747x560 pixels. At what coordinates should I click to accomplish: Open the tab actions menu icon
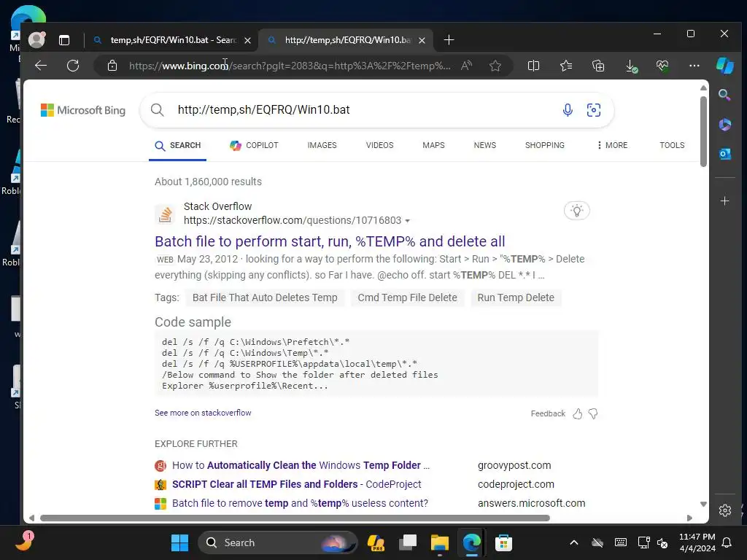pos(64,40)
